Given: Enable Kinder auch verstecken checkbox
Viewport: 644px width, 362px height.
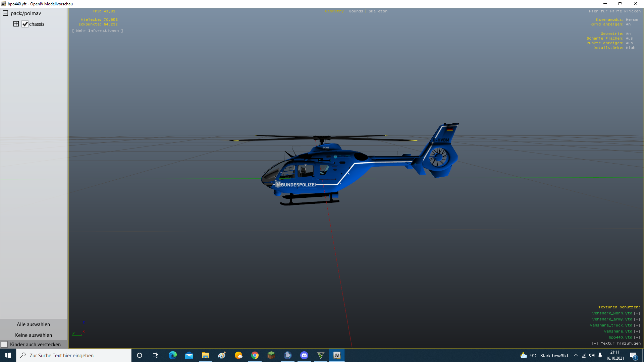Looking at the screenshot, I should (x=4, y=345).
